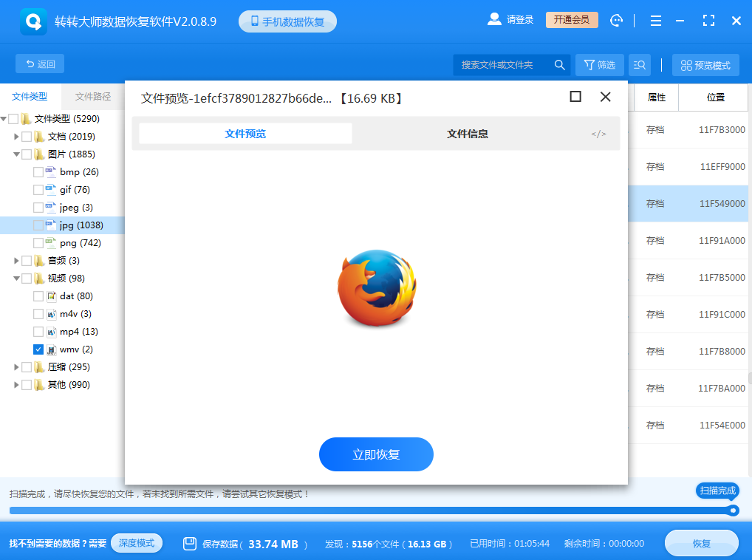Click the funnel icon on the 筛选 button
This screenshot has height=560, width=752.
click(589, 65)
